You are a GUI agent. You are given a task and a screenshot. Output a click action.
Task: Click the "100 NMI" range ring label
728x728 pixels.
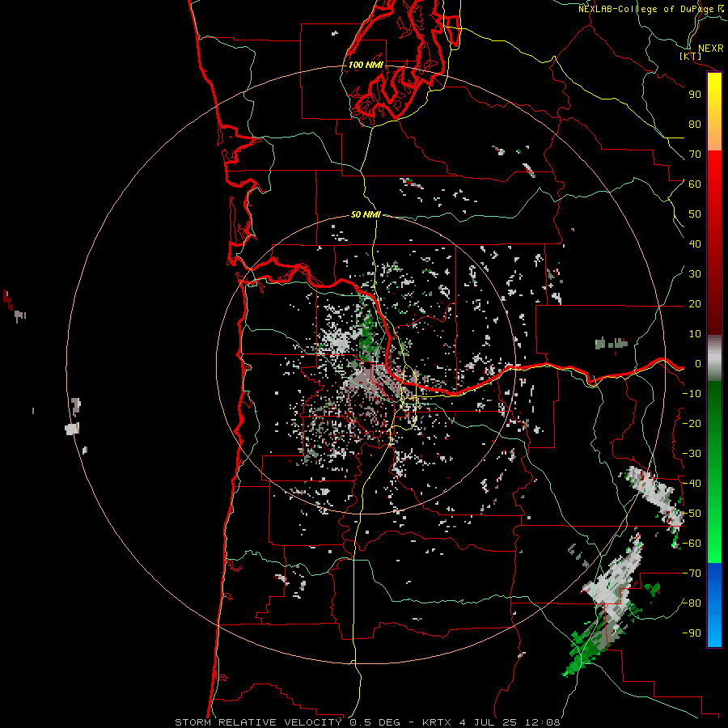(366, 65)
